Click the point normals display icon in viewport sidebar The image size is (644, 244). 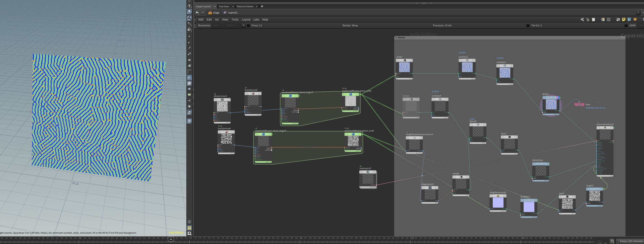(x=189, y=42)
